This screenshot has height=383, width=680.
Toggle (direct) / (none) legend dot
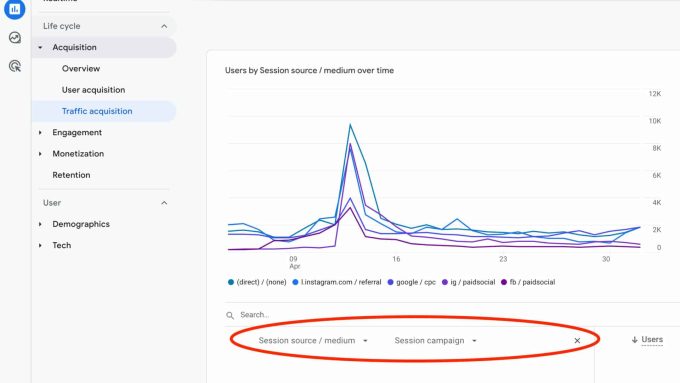click(x=231, y=282)
